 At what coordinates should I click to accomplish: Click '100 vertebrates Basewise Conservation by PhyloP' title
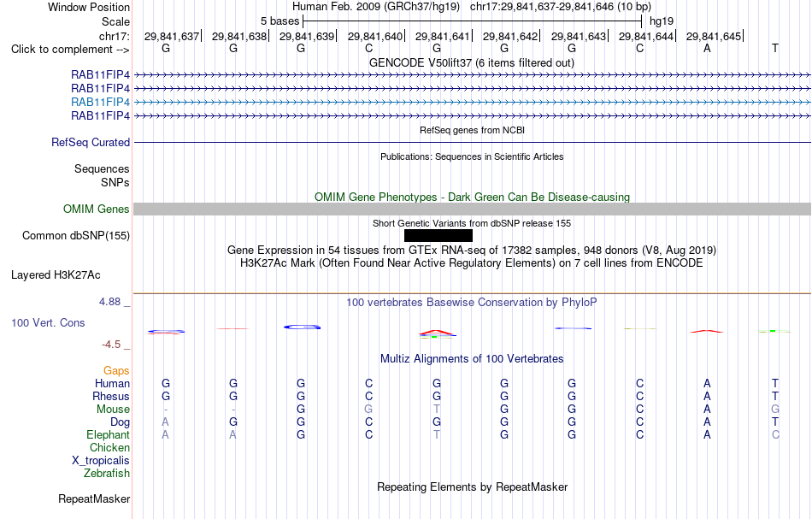click(x=472, y=303)
